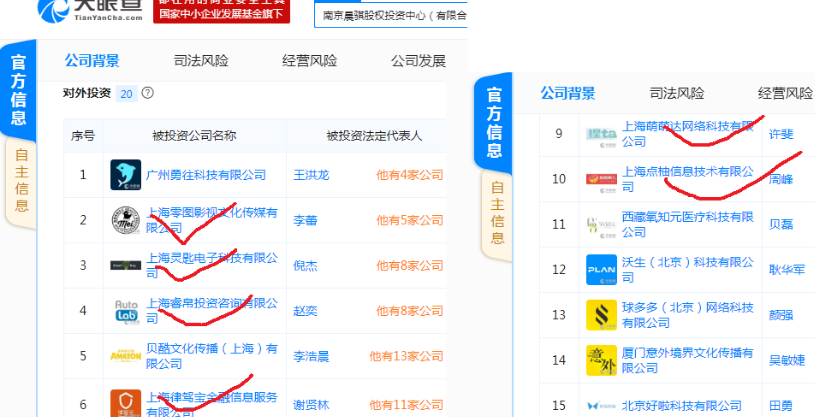View 他有8家公司 for 倪杰
This screenshot has width=815, height=417.
tap(410, 266)
